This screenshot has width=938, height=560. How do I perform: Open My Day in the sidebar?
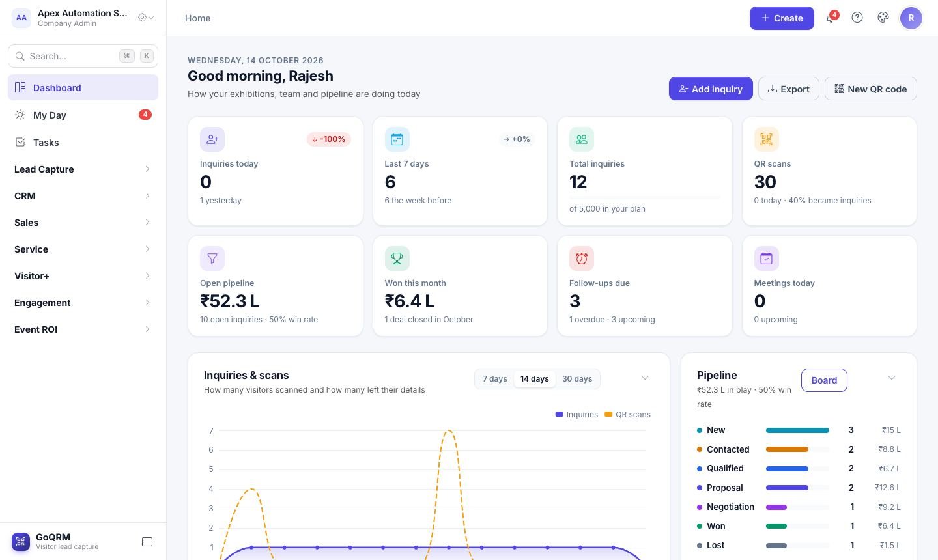coord(83,115)
